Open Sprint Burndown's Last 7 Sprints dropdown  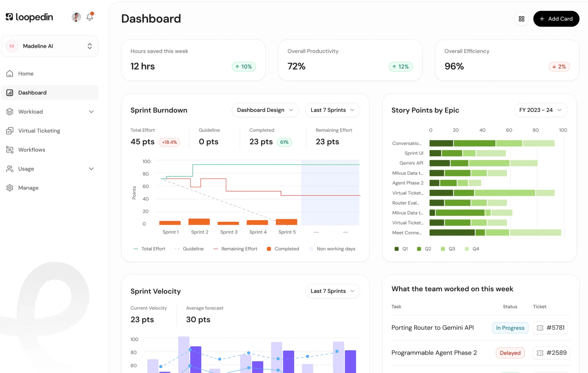(x=332, y=110)
